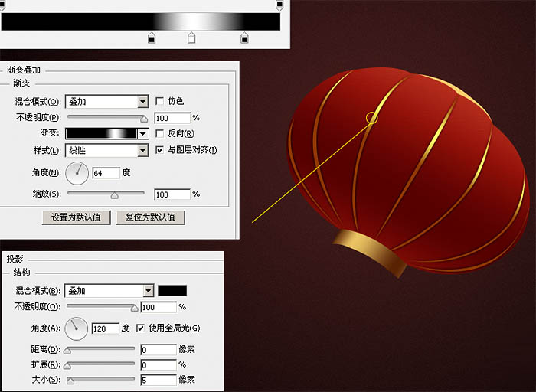Click the 复位为默认值 button

tap(150, 217)
